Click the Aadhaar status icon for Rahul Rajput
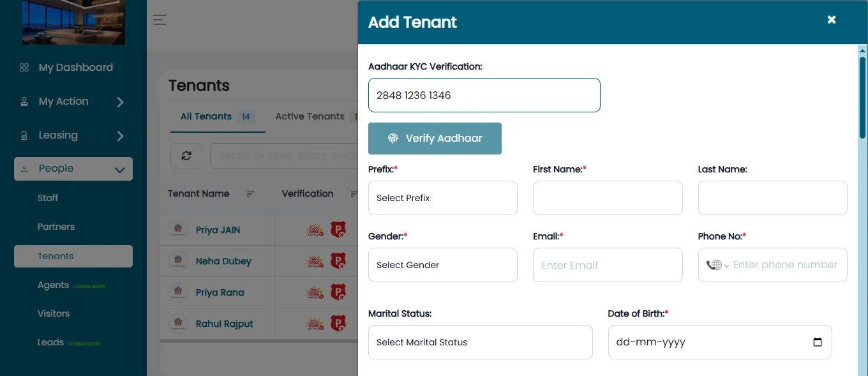 (315, 324)
